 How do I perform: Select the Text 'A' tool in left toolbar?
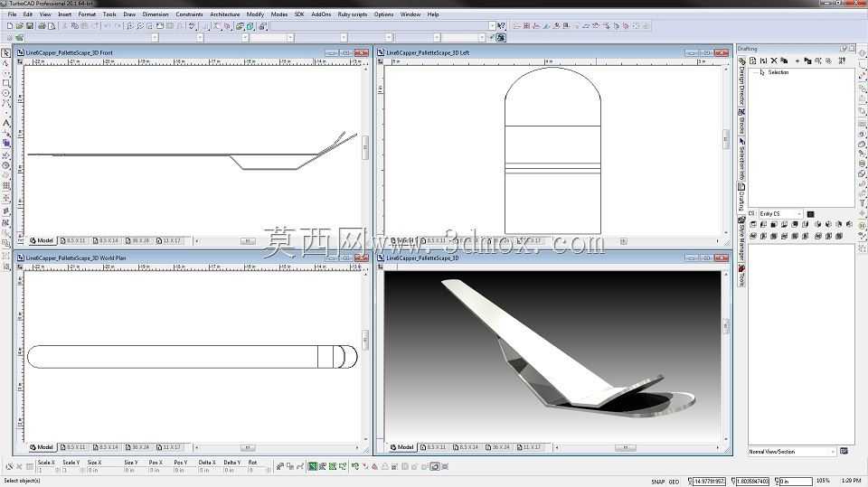pyautogui.click(x=6, y=123)
